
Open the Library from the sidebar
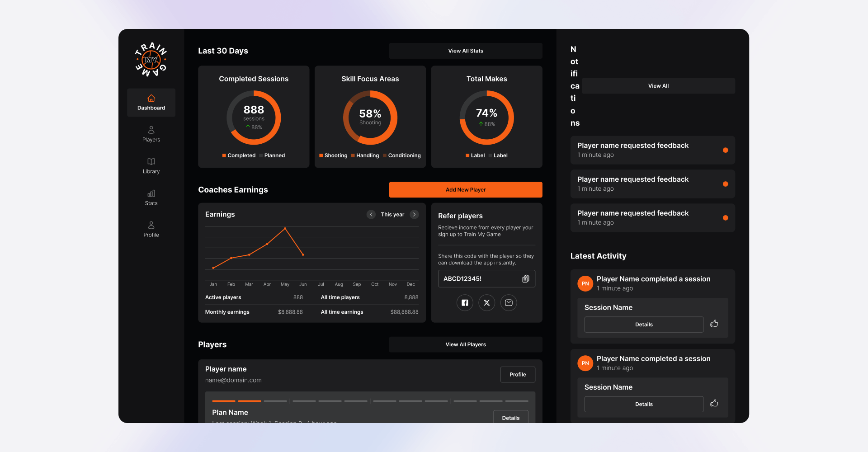(x=151, y=165)
